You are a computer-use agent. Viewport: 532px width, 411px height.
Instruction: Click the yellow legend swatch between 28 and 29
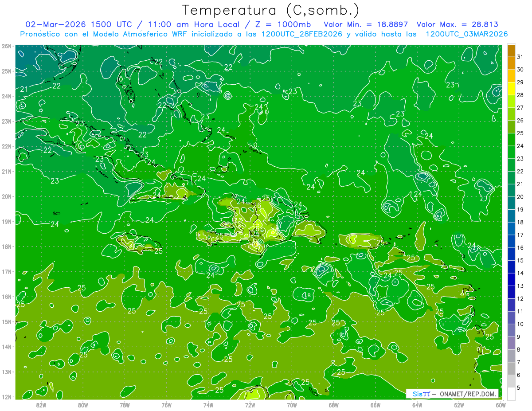pos(511,89)
